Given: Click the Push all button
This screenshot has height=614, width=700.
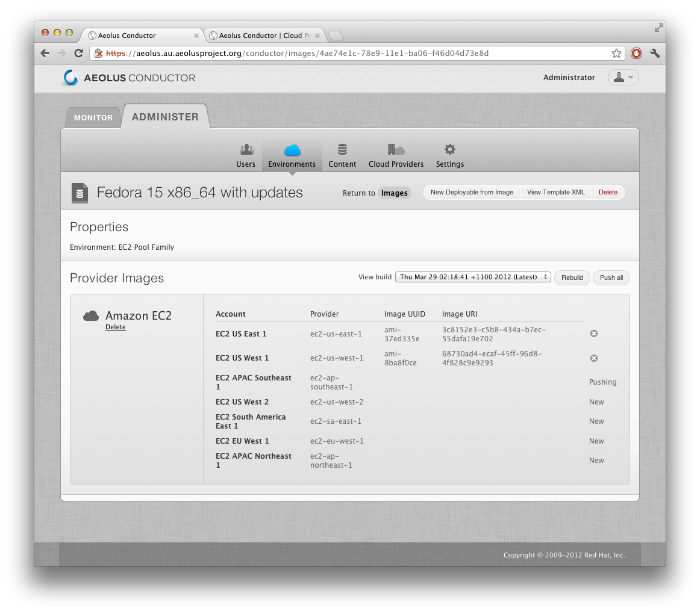Looking at the screenshot, I should [x=611, y=278].
